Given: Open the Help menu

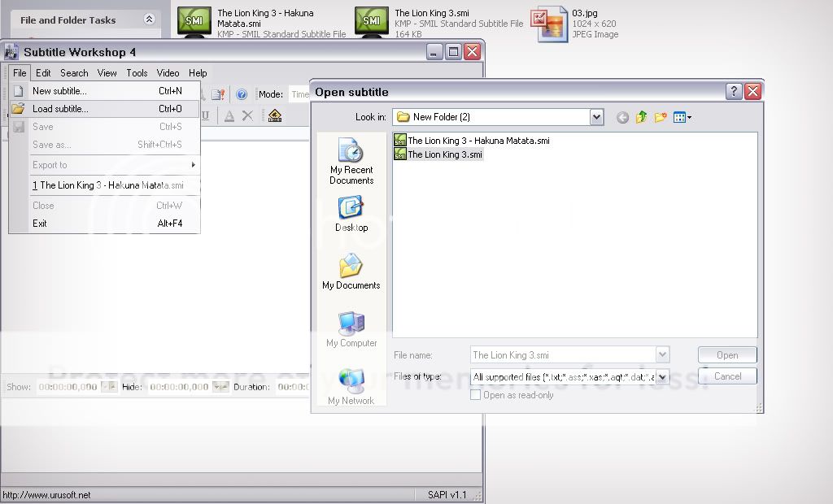Looking at the screenshot, I should click(x=198, y=73).
